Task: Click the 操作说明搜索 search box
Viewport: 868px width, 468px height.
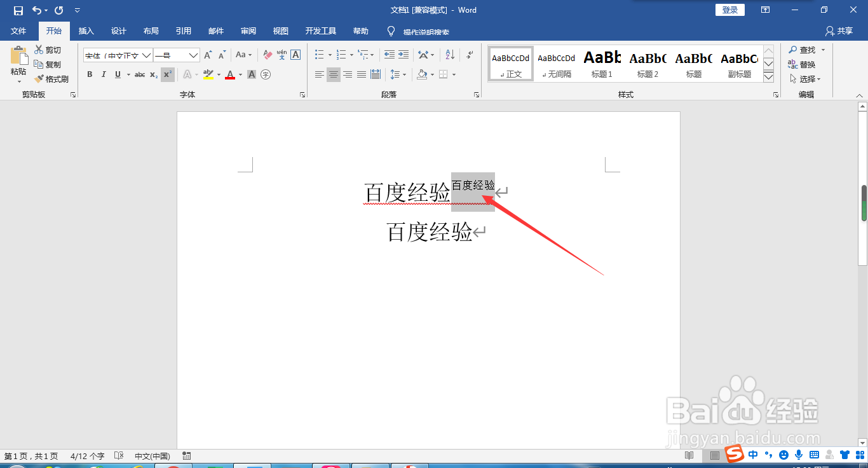Action: (426, 31)
